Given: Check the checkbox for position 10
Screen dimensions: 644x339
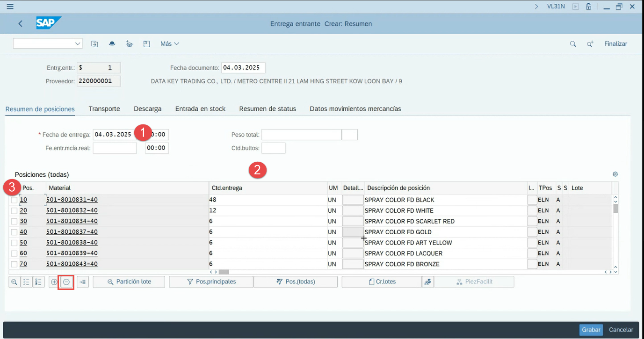Looking at the screenshot, I should tap(14, 200).
